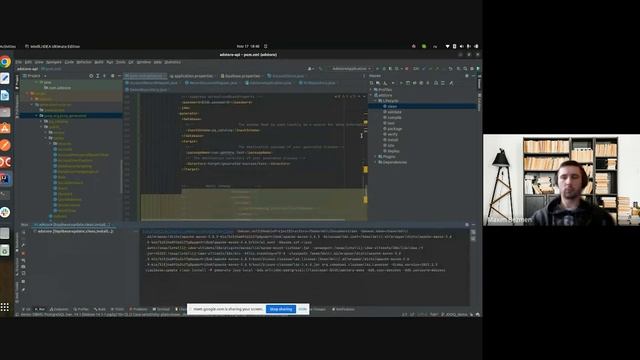Viewport: 640px width, 360px height.
Task: Open Maven settings wrench icon
Action: pos(451,83)
